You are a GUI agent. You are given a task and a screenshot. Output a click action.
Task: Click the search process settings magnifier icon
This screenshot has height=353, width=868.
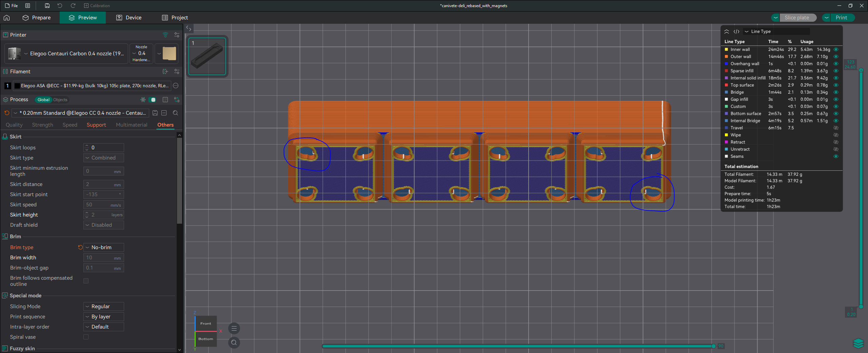click(x=175, y=113)
